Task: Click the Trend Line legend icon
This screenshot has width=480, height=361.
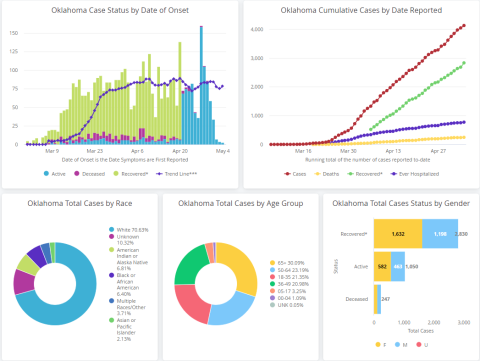Action: [159, 174]
